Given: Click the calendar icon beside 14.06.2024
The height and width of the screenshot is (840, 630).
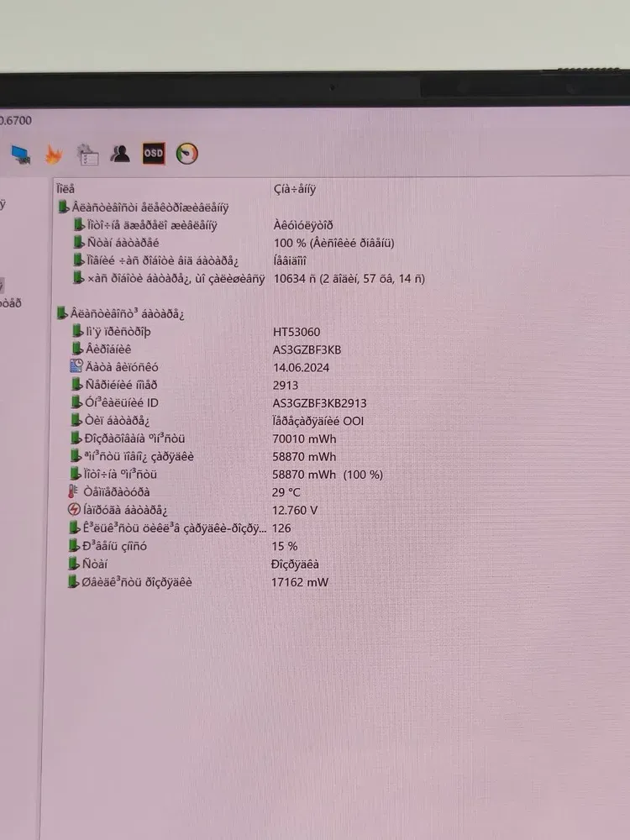Looking at the screenshot, I should (x=76, y=366).
